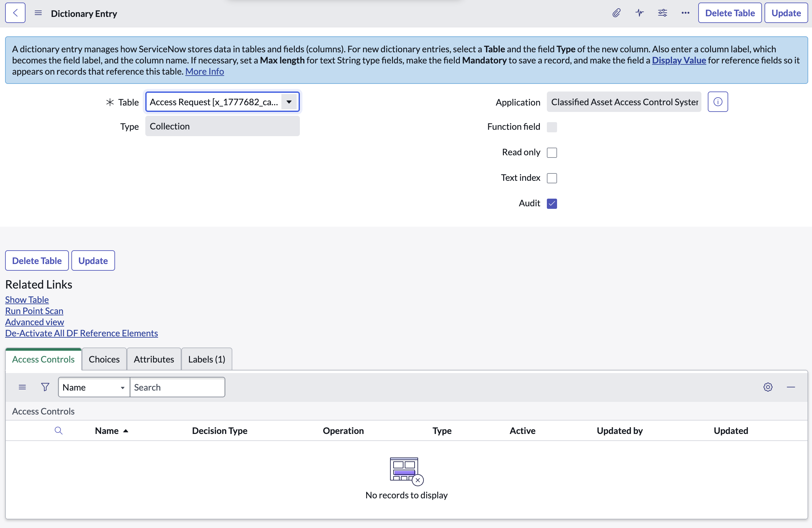
Task: Click the magnifier search icon in list header
Action: click(x=59, y=430)
